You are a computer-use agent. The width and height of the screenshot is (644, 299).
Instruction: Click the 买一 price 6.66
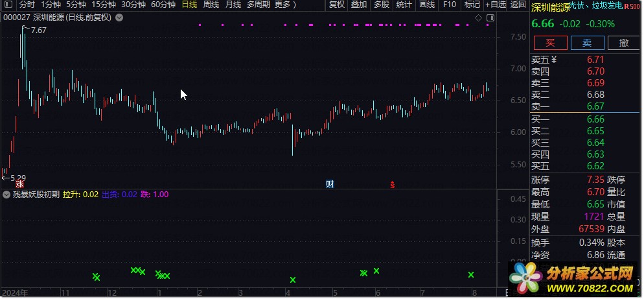[595, 120]
